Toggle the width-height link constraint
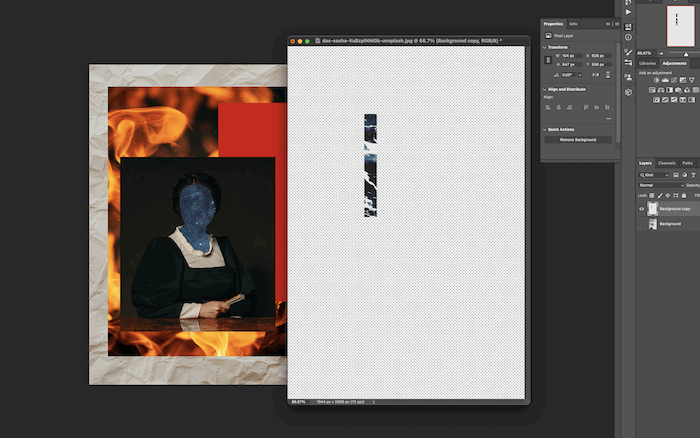 pos(548,60)
